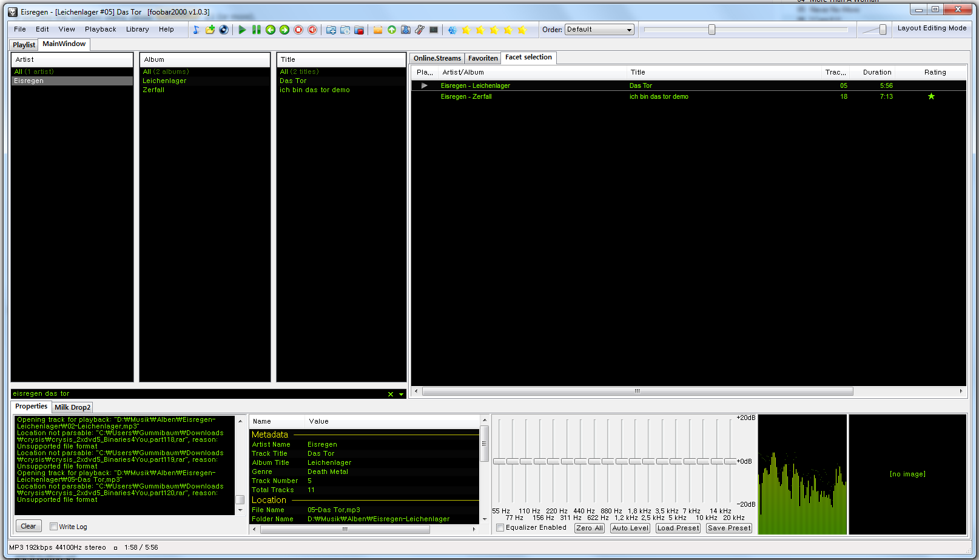Select 'ich bin das tor demo' in Title list

[x=341, y=90]
